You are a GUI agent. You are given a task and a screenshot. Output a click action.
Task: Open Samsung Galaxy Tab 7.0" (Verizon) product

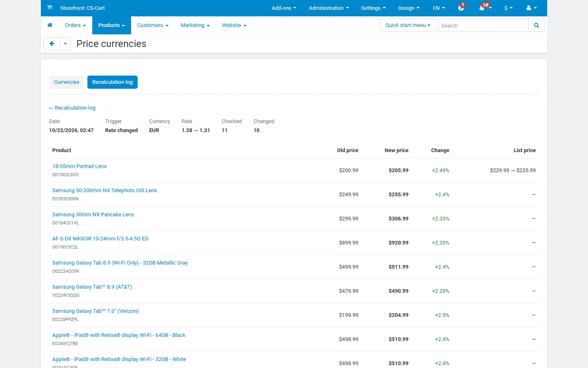coord(96,311)
